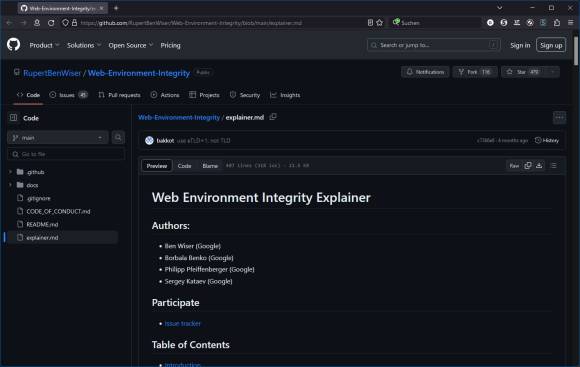
Task: Open the main branch selector dropdown
Action: tap(57, 138)
